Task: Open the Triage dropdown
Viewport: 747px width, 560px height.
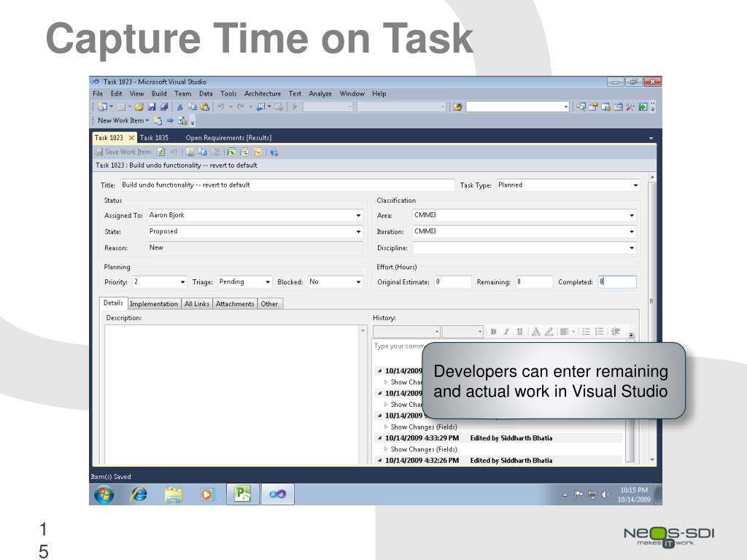Action: [x=268, y=282]
